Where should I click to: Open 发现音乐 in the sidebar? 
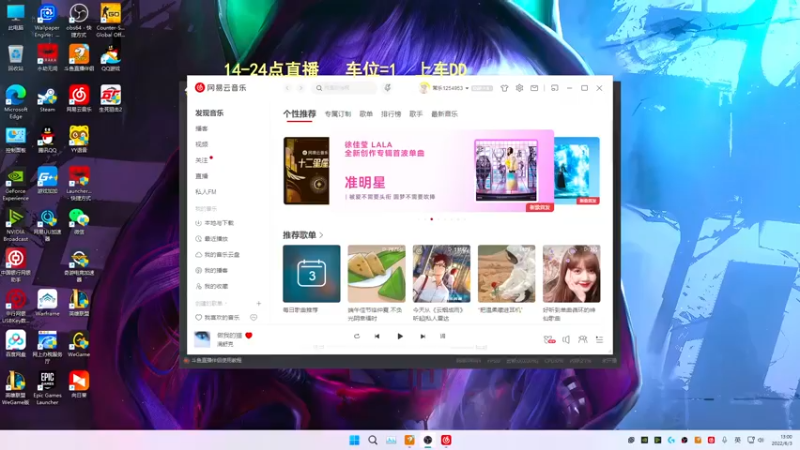tap(209, 113)
